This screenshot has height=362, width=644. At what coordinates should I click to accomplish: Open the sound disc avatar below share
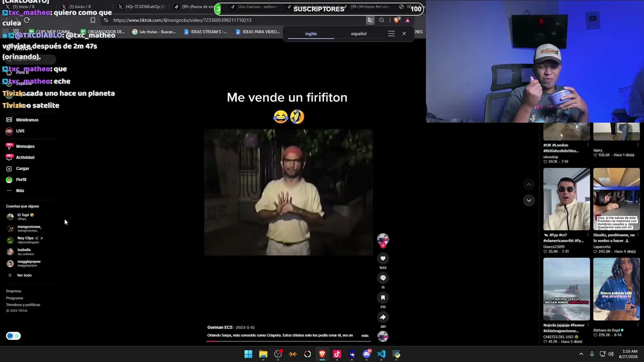[x=383, y=336]
